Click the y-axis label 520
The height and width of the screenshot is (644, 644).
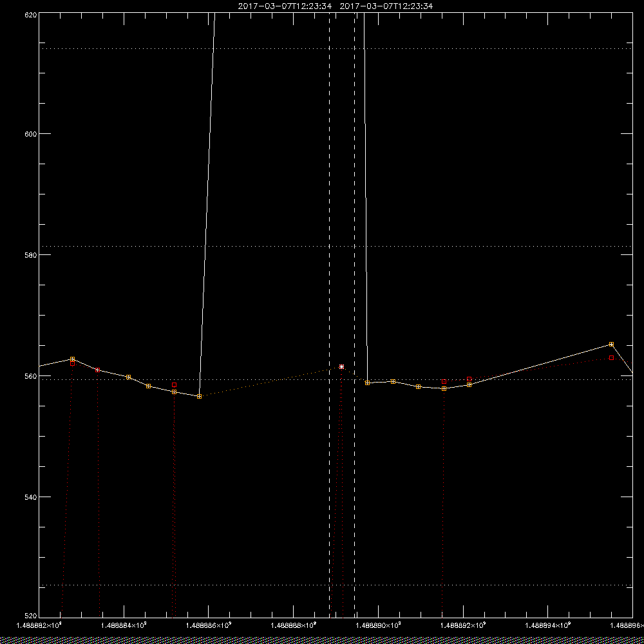(31, 616)
